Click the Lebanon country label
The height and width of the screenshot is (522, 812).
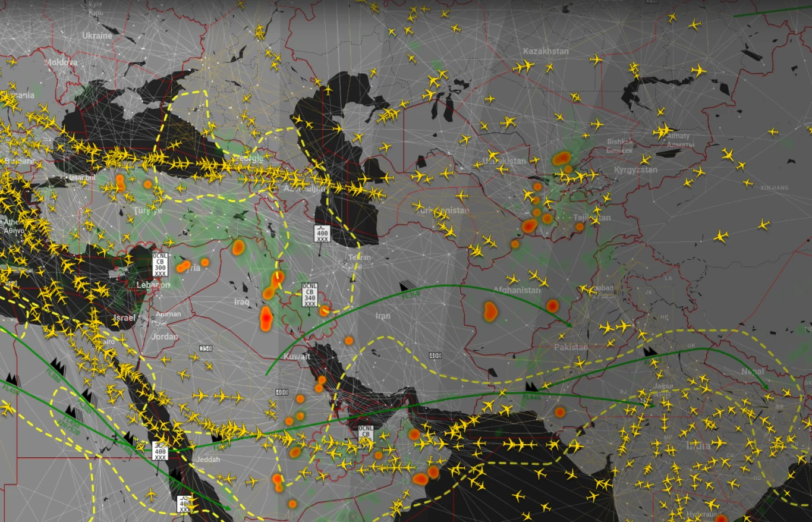(x=153, y=285)
